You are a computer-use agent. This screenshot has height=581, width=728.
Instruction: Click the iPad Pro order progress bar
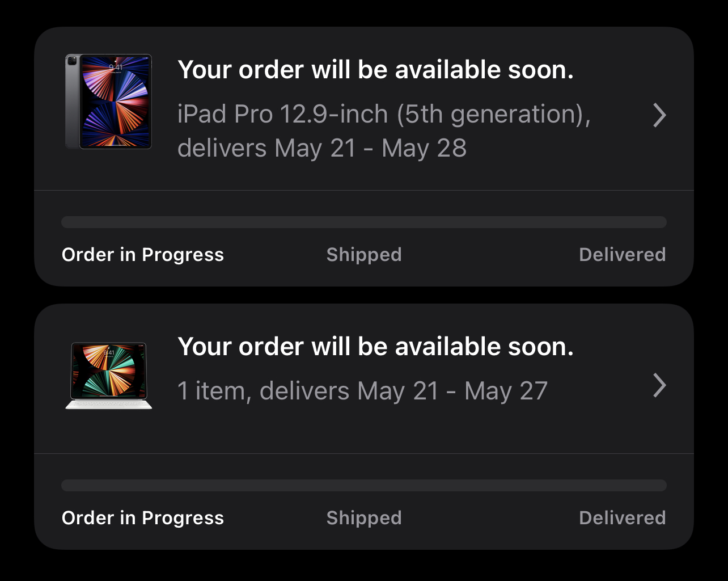pos(363,222)
